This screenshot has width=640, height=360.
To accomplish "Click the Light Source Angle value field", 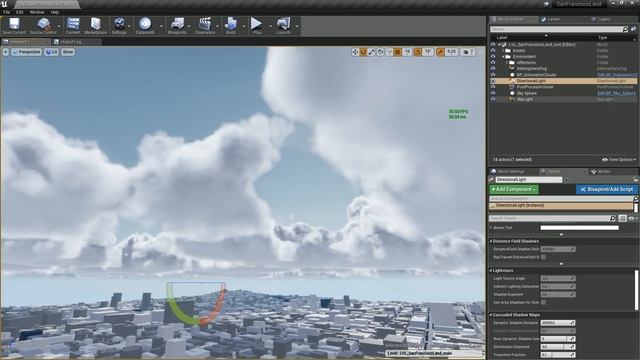I will tap(558, 279).
